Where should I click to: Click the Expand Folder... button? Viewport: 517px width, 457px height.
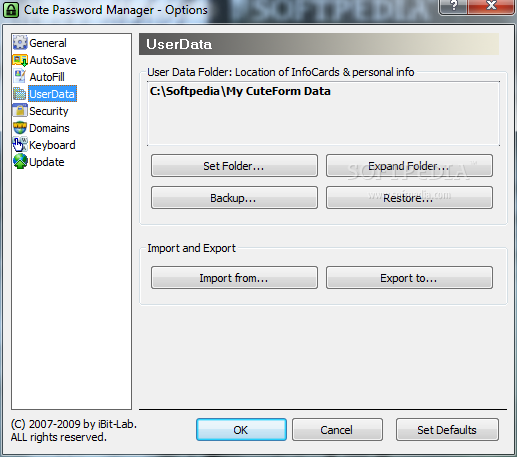click(x=409, y=166)
